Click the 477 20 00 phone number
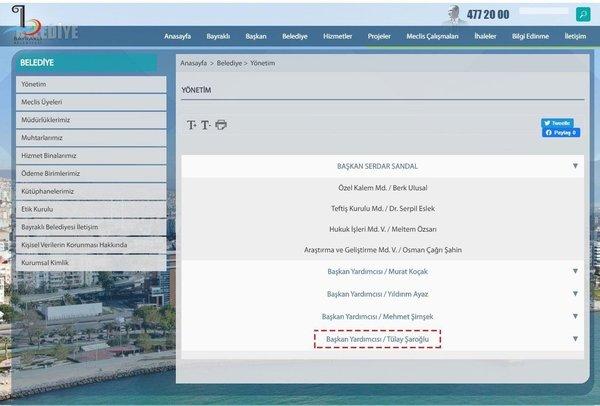The height and width of the screenshot is (406, 600). (x=489, y=14)
